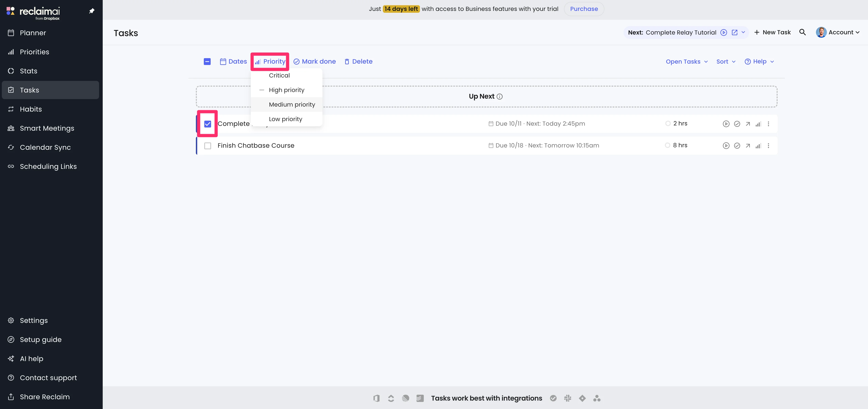Click the Up Next info icon

coord(500,97)
